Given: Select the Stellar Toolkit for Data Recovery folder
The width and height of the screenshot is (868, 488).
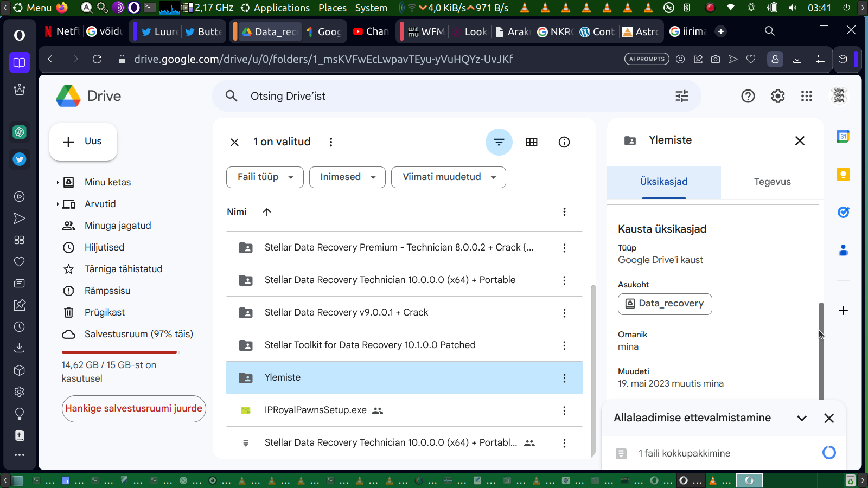Looking at the screenshot, I should coord(404,345).
